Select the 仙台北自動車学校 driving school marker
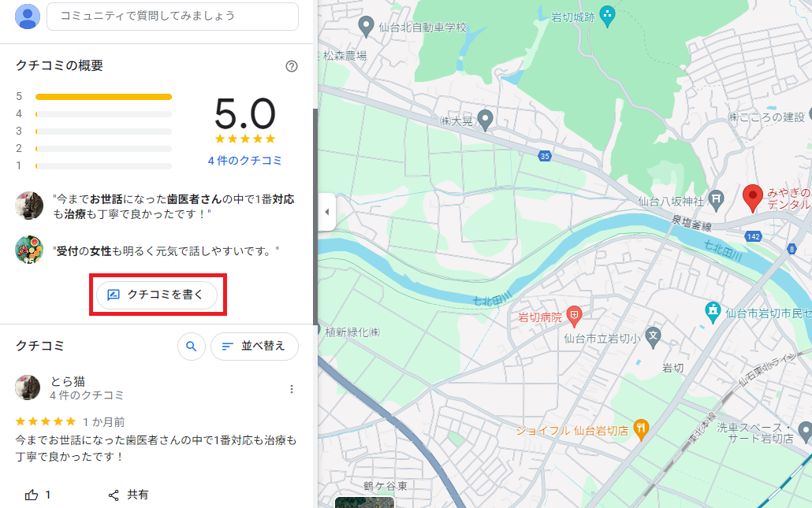The width and height of the screenshot is (812, 508). tap(365, 25)
